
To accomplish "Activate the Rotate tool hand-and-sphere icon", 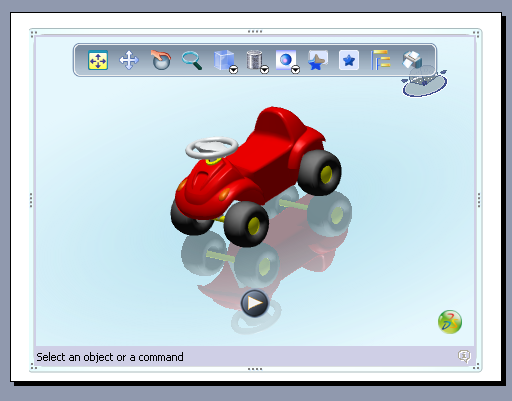I will coord(161,60).
